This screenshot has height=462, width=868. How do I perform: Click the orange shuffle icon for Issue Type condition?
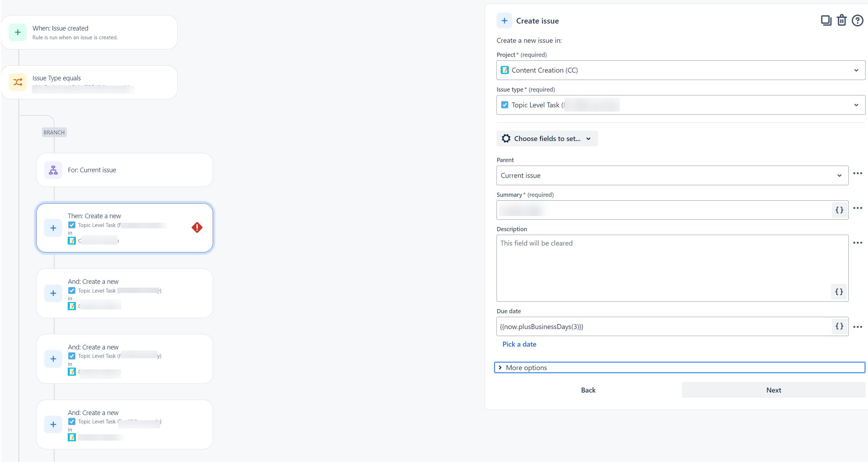(x=18, y=82)
